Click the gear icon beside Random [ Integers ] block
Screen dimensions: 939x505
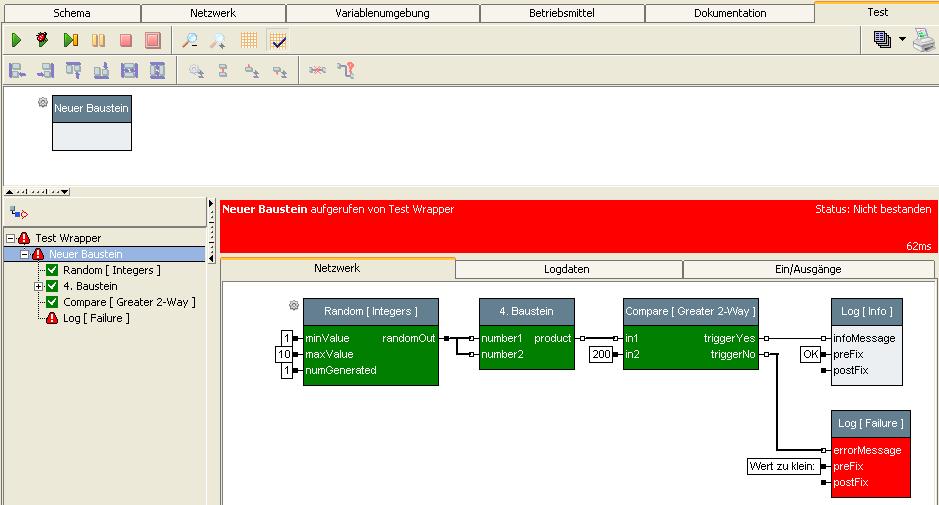click(294, 305)
